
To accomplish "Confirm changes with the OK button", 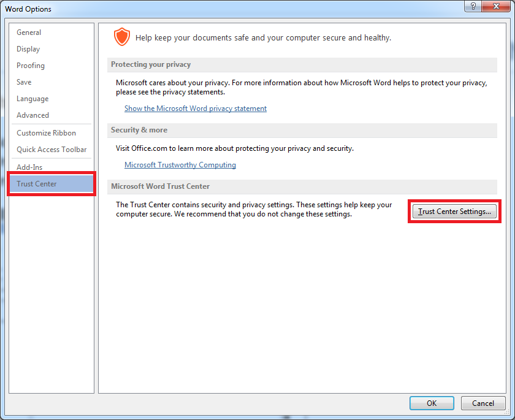I will pos(432,403).
